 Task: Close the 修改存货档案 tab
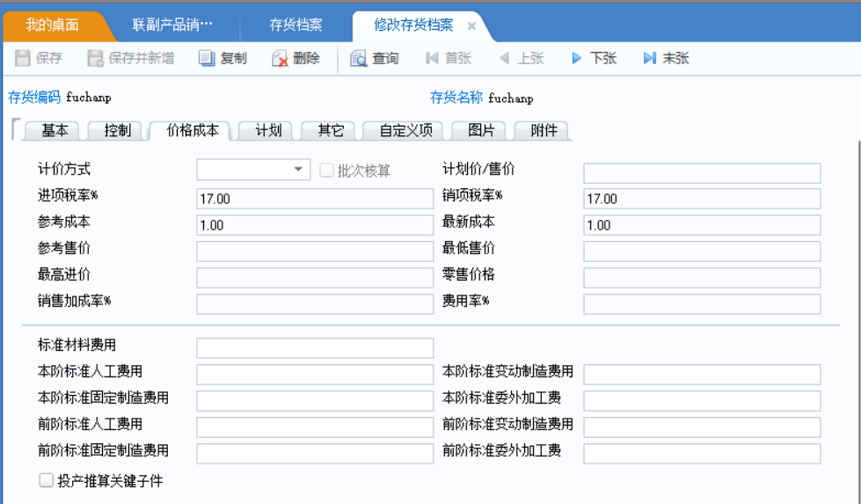[471, 26]
